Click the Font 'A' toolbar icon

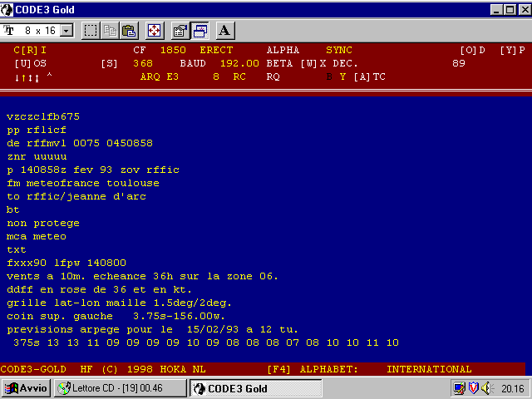[x=225, y=31]
